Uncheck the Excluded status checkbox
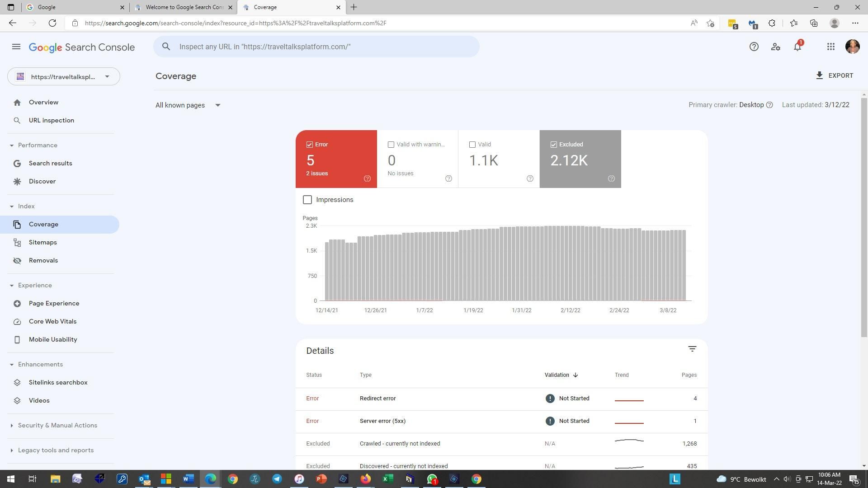Screen dimensions: 868x488 (554, 145)
